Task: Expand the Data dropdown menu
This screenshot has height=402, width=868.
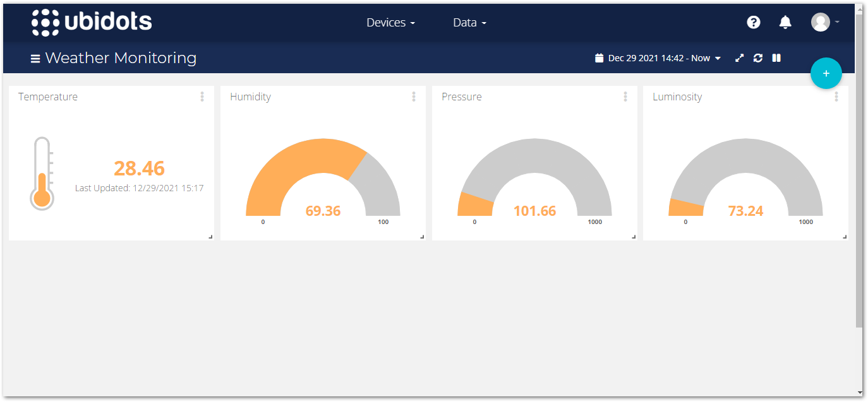Action: pyautogui.click(x=469, y=23)
